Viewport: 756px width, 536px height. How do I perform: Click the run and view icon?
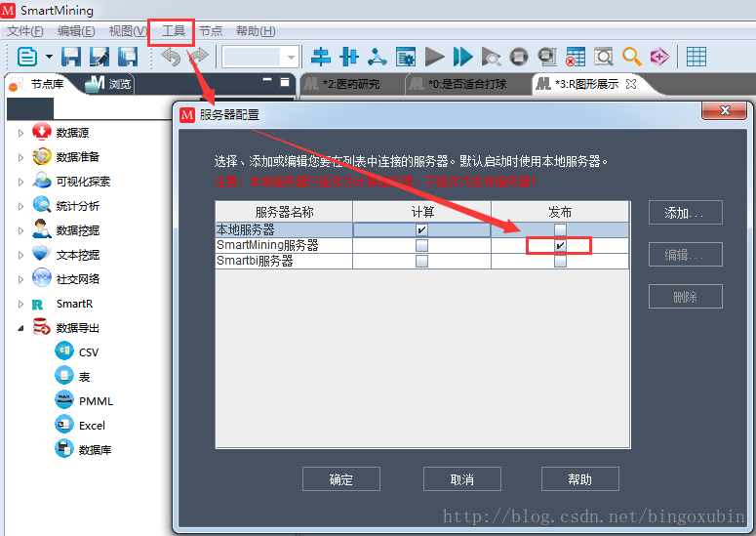(x=491, y=57)
